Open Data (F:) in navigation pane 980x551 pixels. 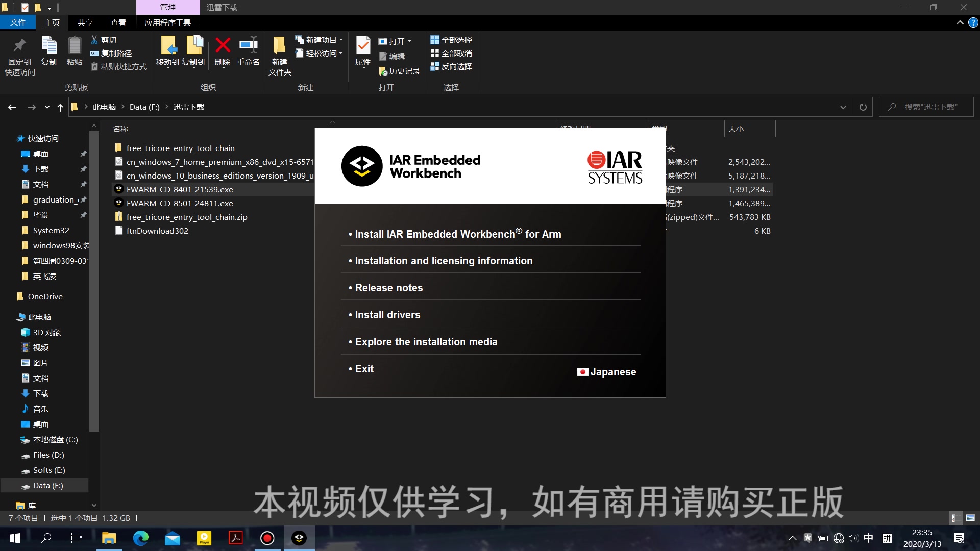48,486
